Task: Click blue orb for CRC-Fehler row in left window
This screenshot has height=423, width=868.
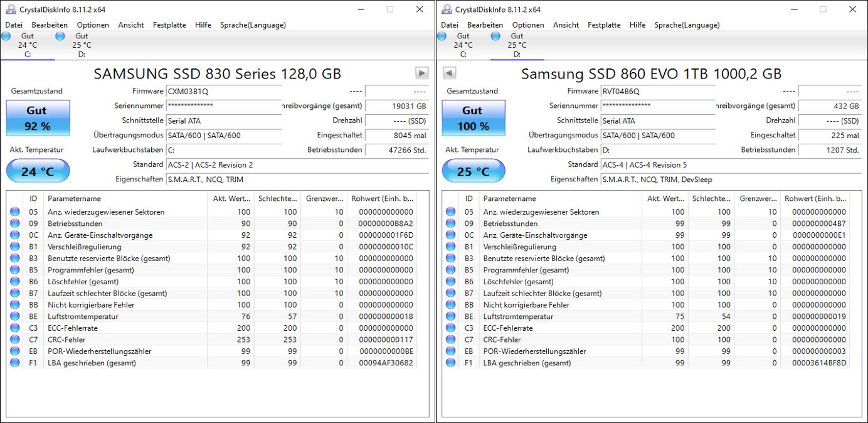Action: click(14, 340)
